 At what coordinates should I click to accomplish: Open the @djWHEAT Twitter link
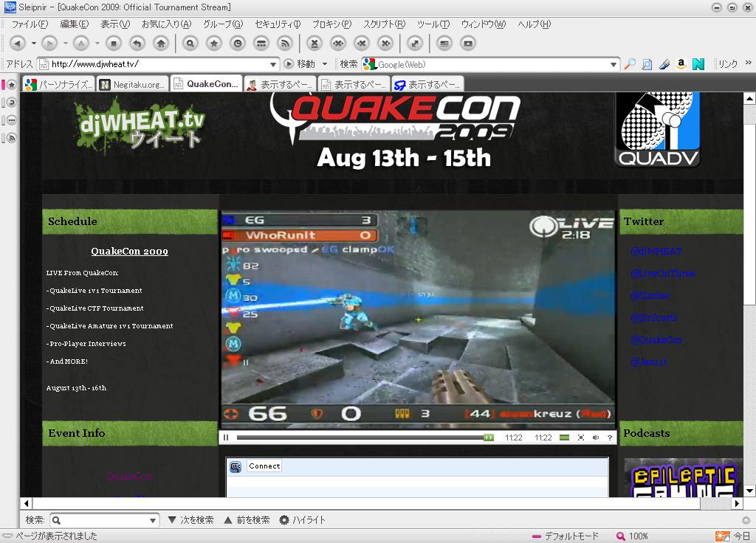click(656, 251)
